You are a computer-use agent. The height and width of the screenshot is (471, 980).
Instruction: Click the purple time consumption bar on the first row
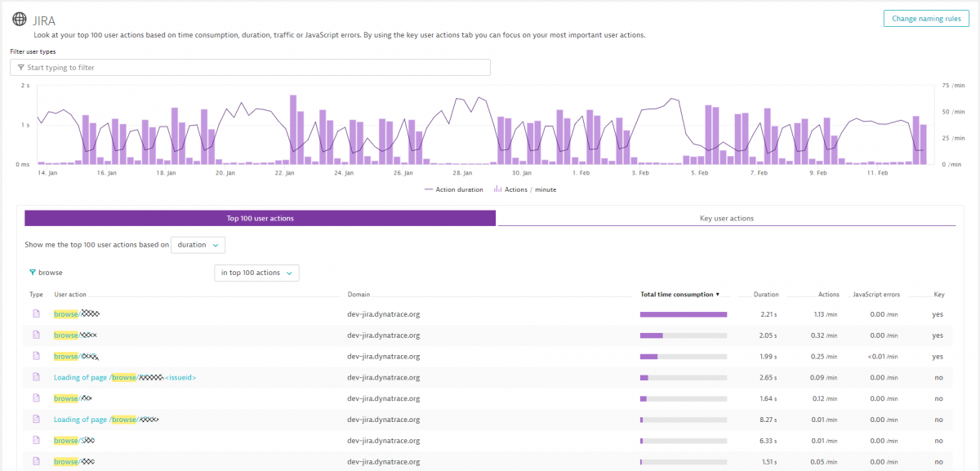(x=682, y=313)
